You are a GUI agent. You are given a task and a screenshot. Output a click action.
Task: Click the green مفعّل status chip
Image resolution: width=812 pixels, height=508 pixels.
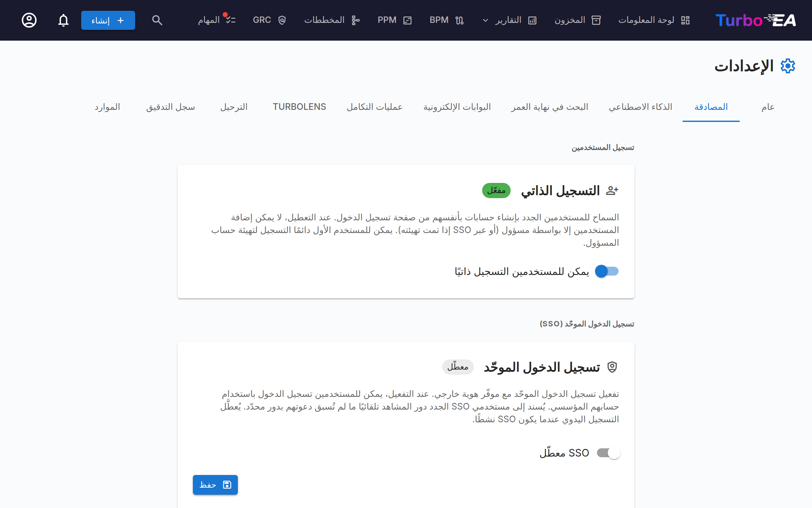click(x=496, y=190)
